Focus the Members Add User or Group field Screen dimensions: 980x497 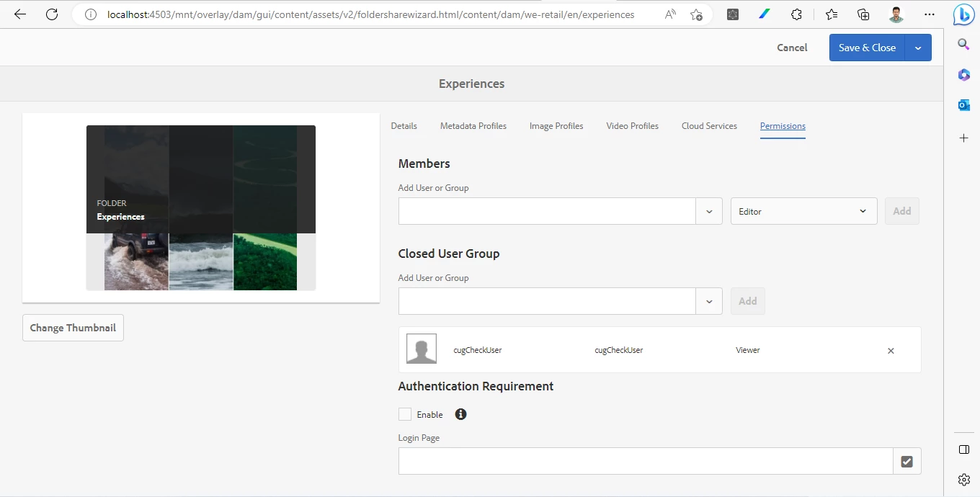tap(547, 212)
